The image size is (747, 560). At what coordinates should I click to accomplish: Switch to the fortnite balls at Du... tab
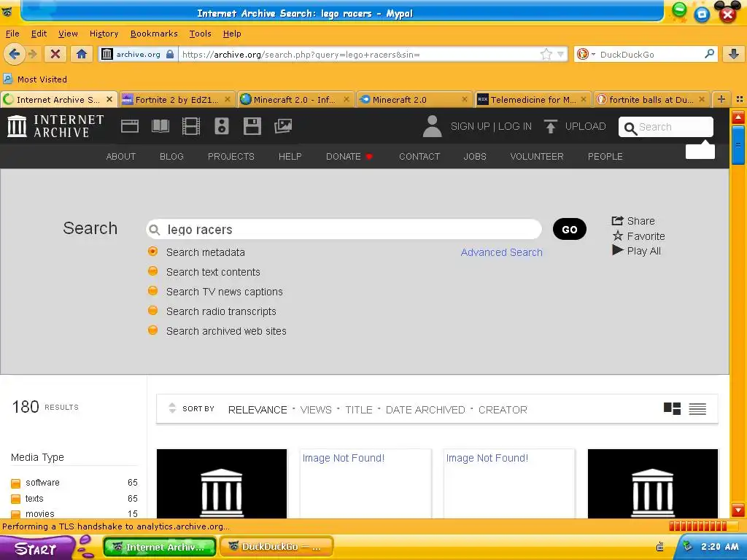[x=651, y=99]
